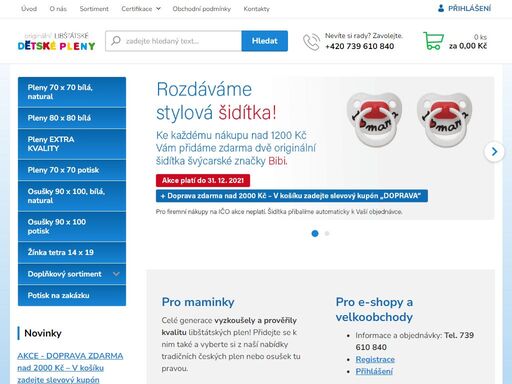Screen dimensions: 512x384
Task: Select the second slider dot
Action: tap(327, 234)
